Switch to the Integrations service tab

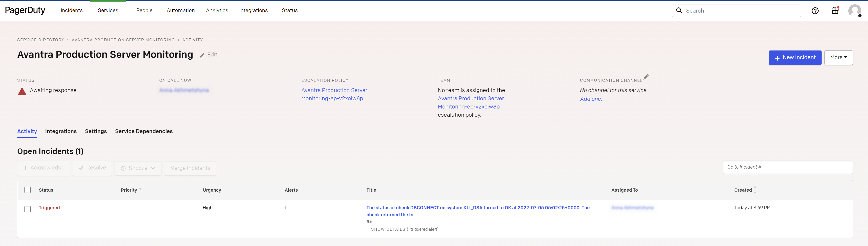tap(61, 131)
